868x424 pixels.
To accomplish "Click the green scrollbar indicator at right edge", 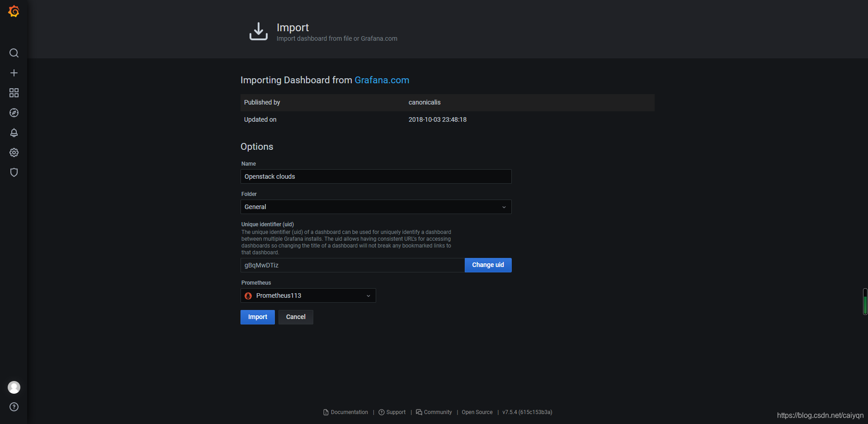I will tap(865, 301).
